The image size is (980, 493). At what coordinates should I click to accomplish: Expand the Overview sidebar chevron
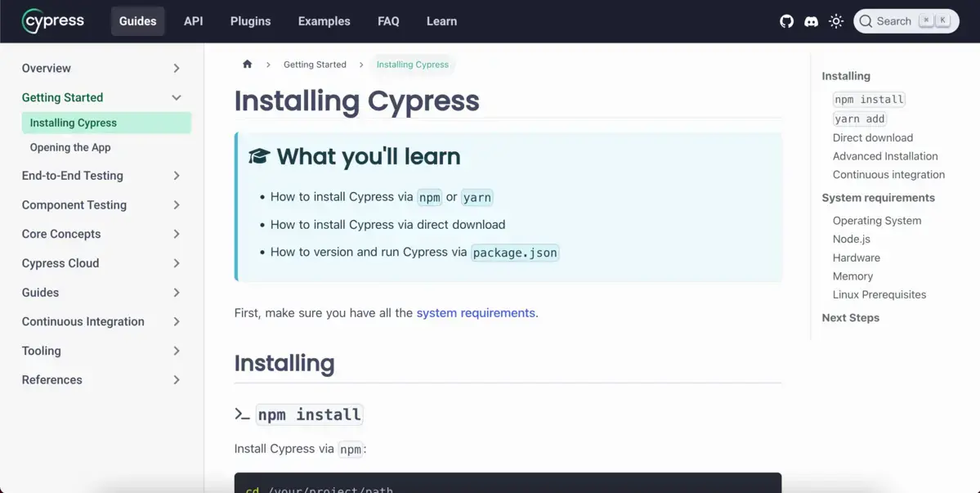(177, 68)
